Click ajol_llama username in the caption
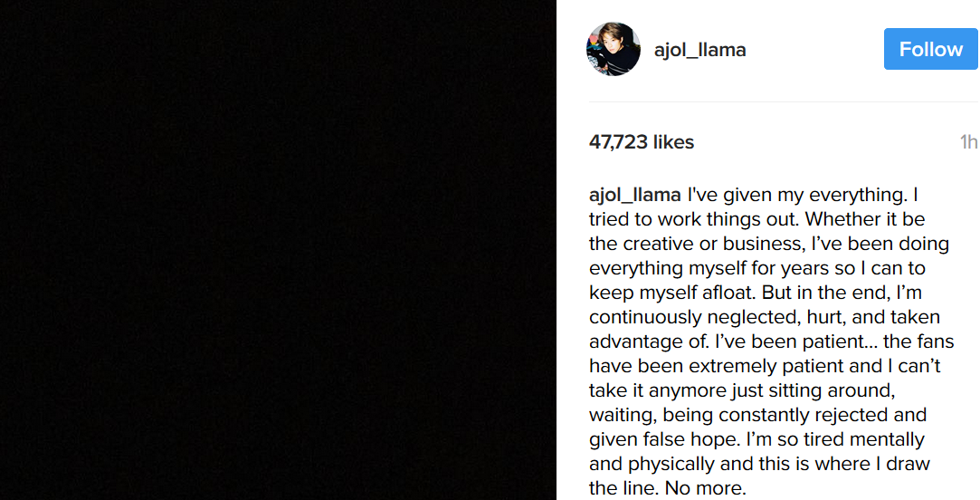The width and height of the screenshot is (980, 500). click(x=634, y=195)
